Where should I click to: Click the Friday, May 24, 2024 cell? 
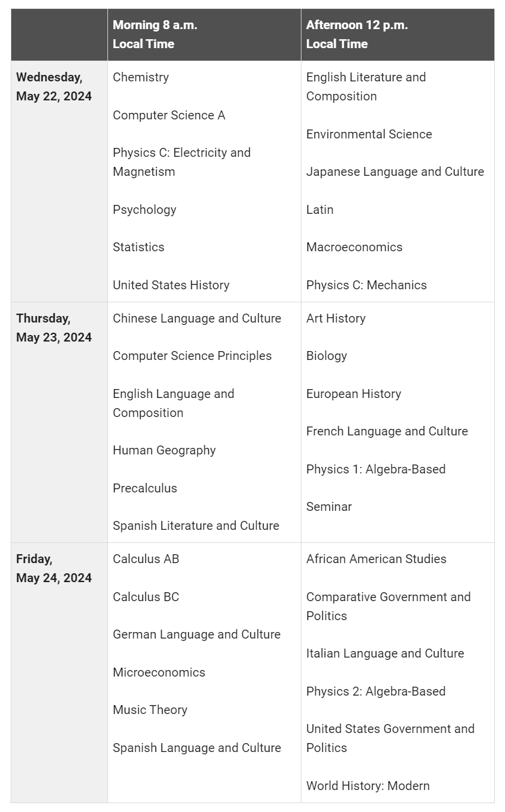pyautogui.click(x=54, y=568)
